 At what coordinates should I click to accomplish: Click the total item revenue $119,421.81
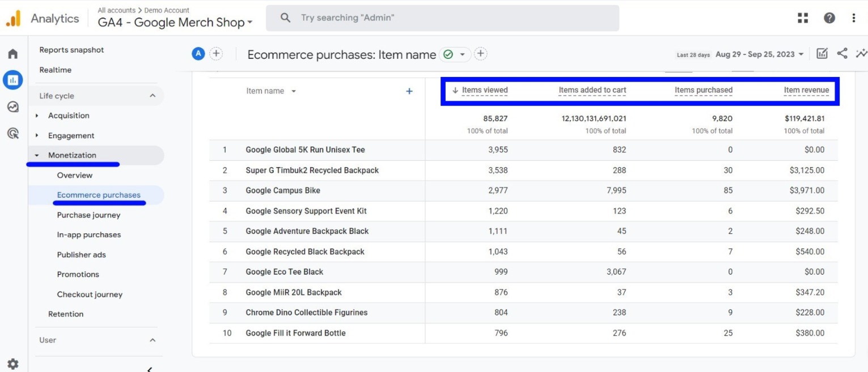click(x=805, y=119)
